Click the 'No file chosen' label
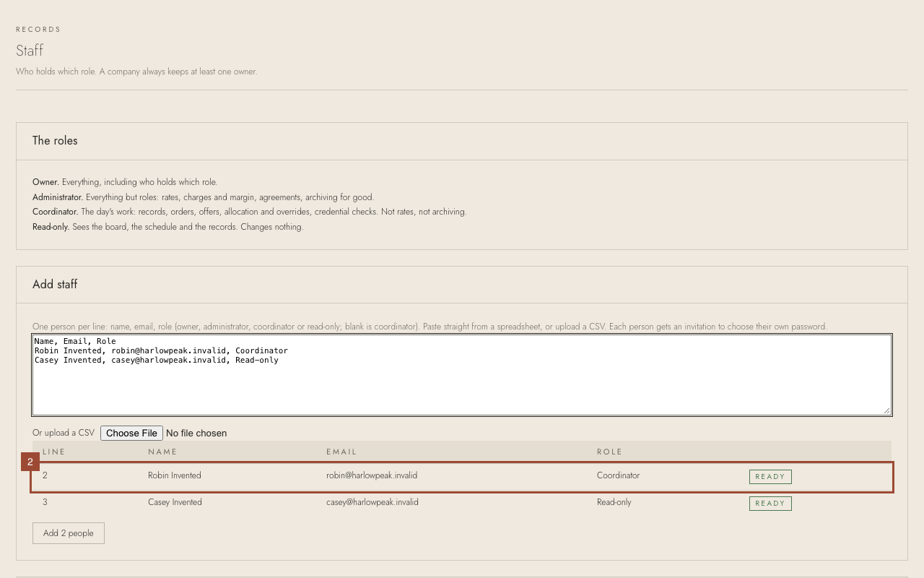 pos(196,433)
